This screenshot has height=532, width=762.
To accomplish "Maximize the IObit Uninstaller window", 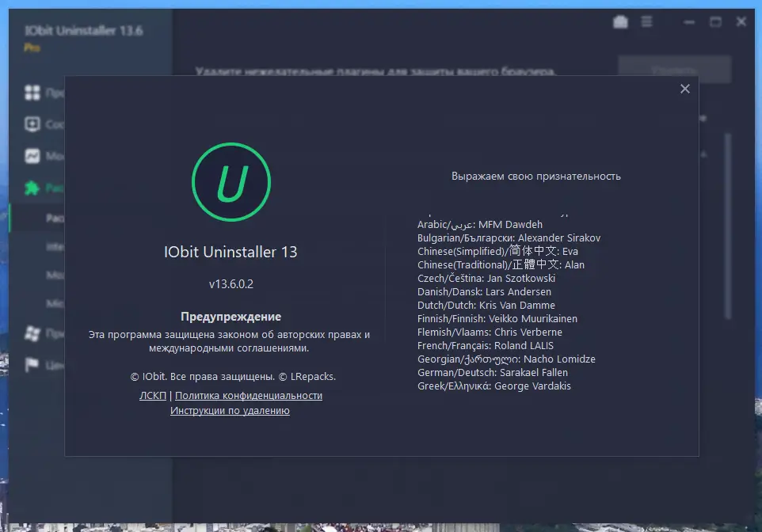I will coord(714,22).
